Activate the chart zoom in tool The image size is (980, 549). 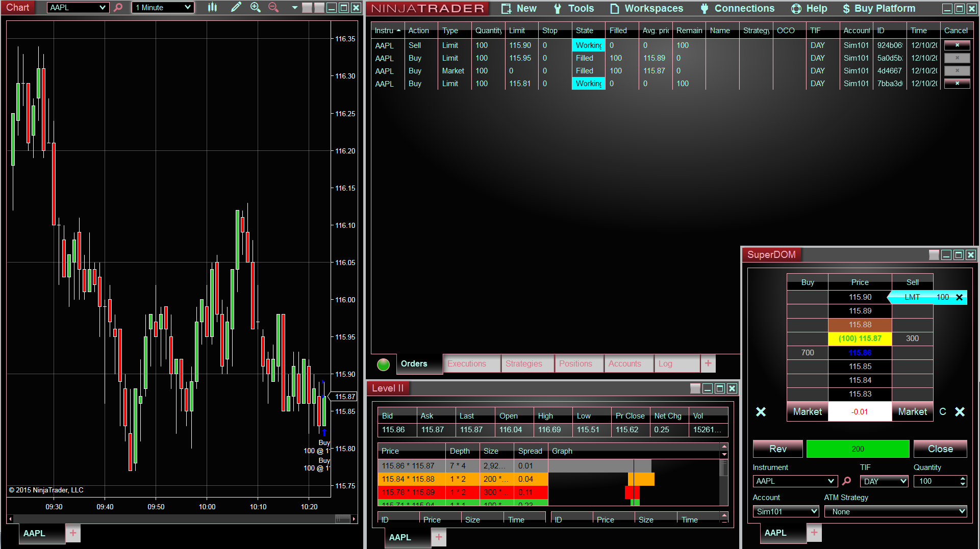(256, 8)
